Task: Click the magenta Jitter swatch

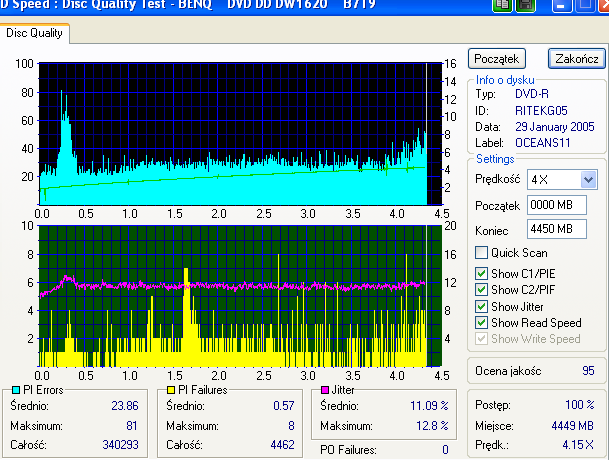Action: [325, 390]
